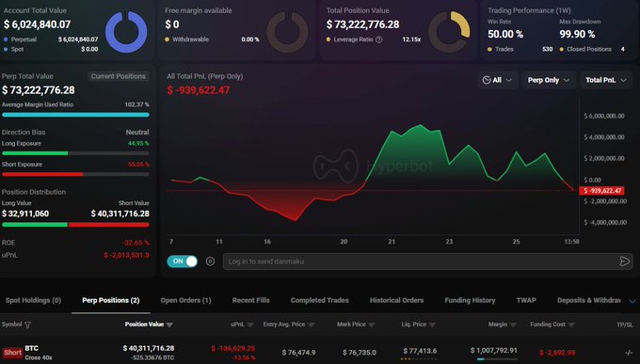Viewport: 640px width, 364px height.
Task: Sort by Position Value column icon
Action: tap(169, 324)
